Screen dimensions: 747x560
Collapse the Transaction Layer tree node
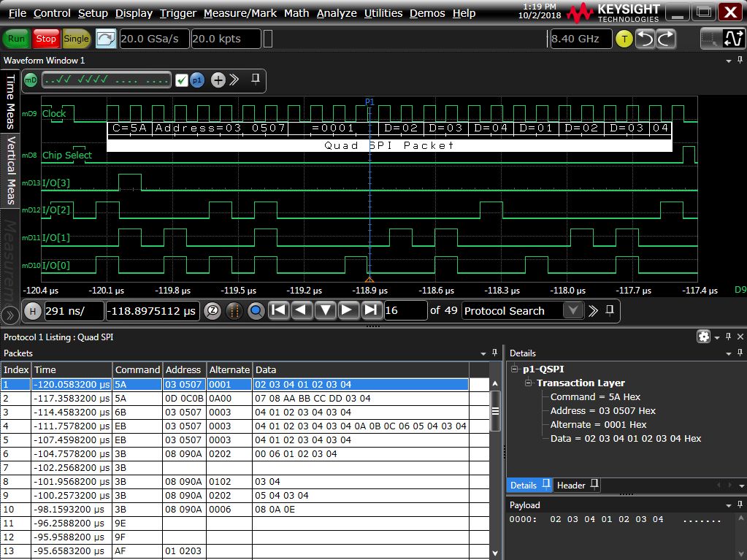(528, 383)
